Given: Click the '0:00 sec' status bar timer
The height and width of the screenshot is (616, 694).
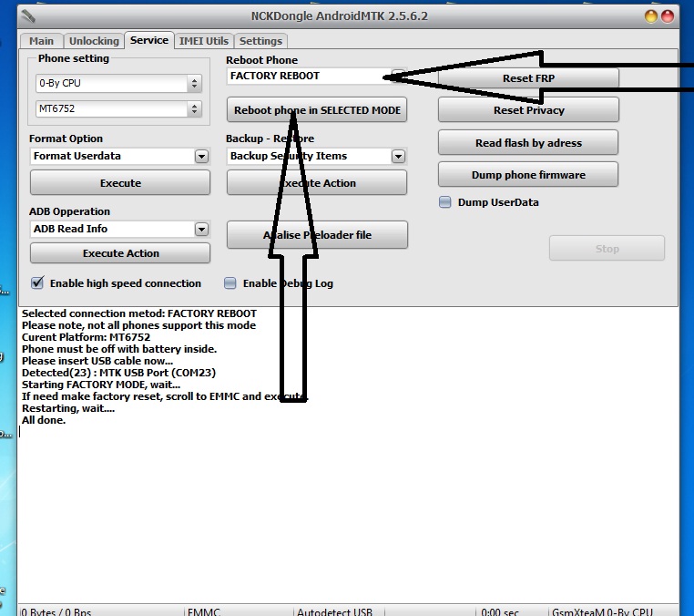Looking at the screenshot, I should (499, 612).
